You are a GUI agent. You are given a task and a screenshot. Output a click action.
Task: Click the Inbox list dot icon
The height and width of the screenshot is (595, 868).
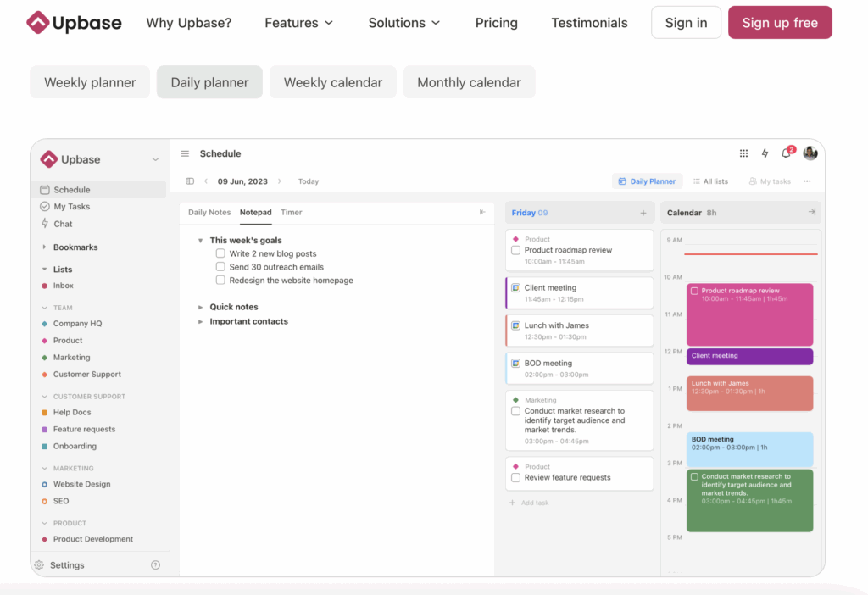pos(44,286)
